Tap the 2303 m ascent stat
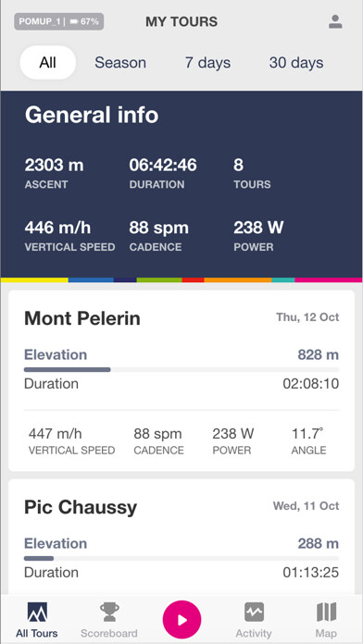Screen dimensions: 363x644 coord(54,173)
